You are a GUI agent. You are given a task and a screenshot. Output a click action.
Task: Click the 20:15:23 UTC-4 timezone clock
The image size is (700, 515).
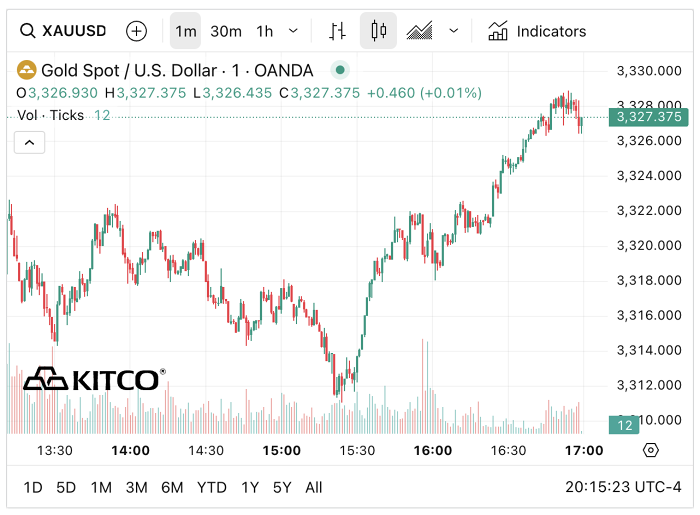pos(623,487)
